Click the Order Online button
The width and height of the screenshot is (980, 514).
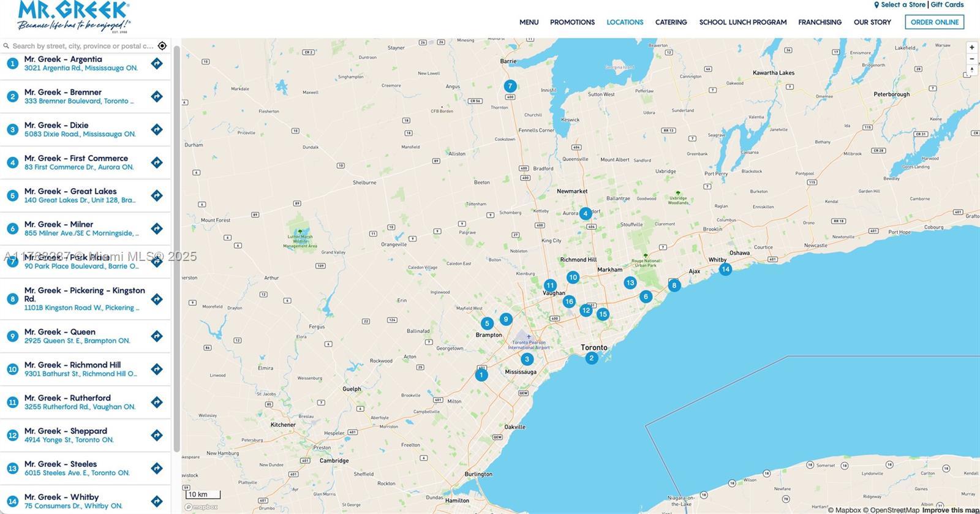(934, 22)
